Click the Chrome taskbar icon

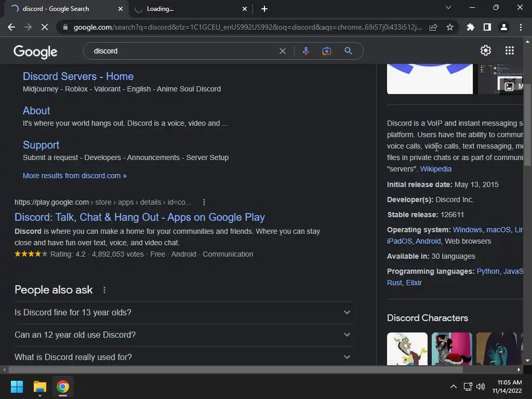(63, 387)
